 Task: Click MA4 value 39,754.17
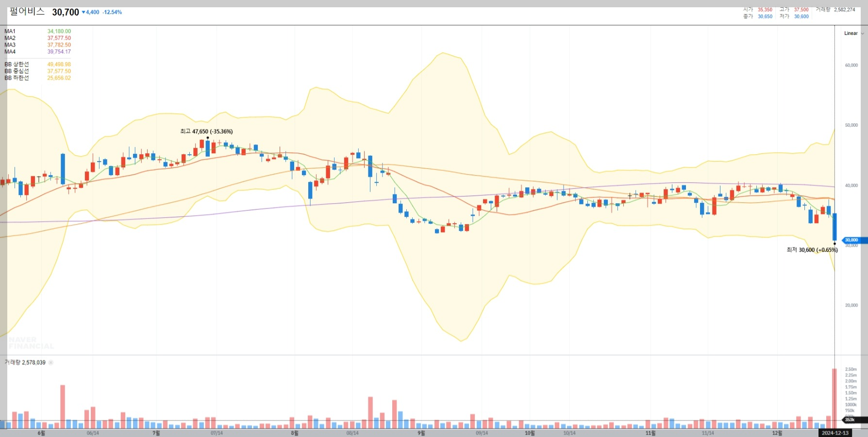[59, 51]
